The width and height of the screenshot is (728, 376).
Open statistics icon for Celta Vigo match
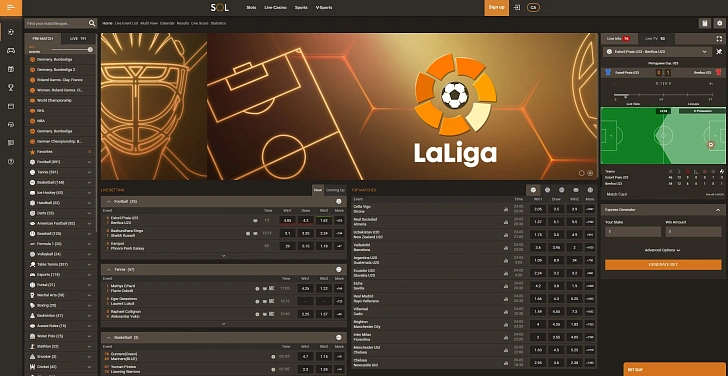point(506,209)
